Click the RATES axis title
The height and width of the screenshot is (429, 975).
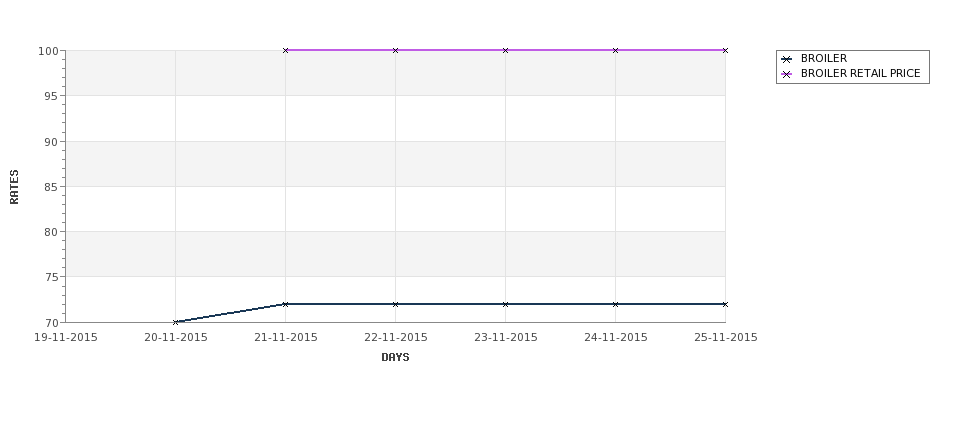pyautogui.click(x=14, y=187)
